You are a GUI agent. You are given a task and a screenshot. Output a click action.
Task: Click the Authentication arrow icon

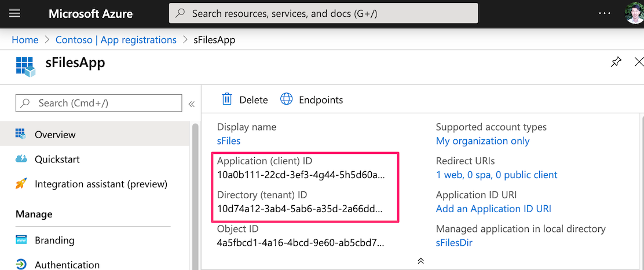21,264
